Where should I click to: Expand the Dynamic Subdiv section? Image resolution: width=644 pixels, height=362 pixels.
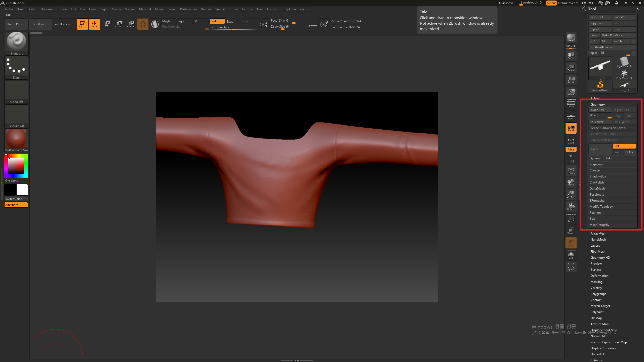point(601,158)
